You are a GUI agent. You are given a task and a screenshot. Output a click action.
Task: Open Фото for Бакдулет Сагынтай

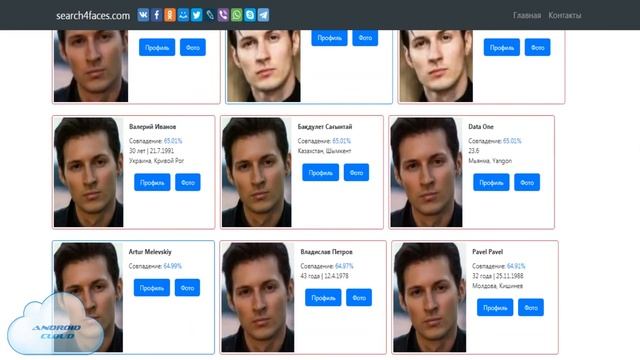click(356, 173)
